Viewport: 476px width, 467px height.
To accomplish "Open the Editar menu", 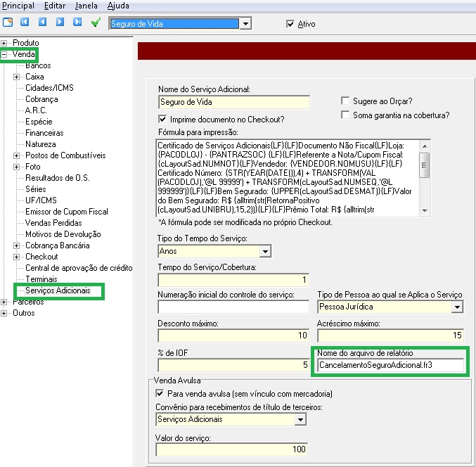I will [x=55, y=6].
